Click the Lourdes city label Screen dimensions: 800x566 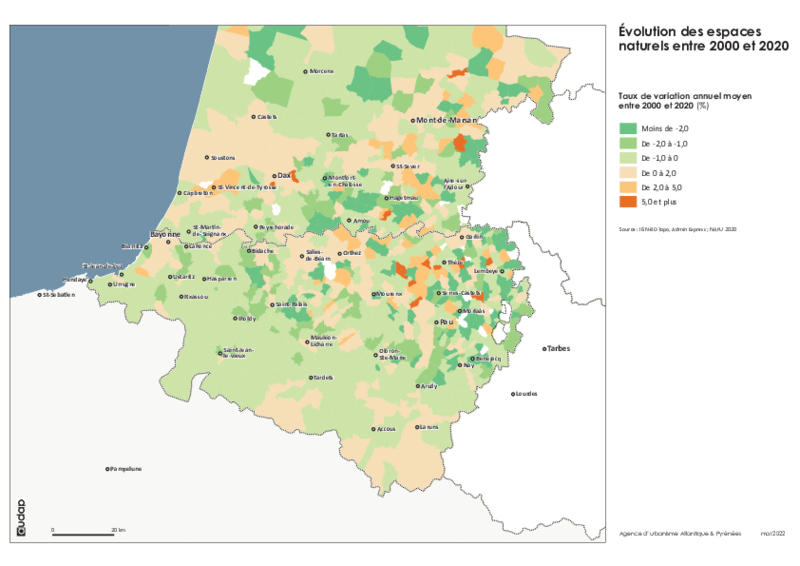coord(526,394)
